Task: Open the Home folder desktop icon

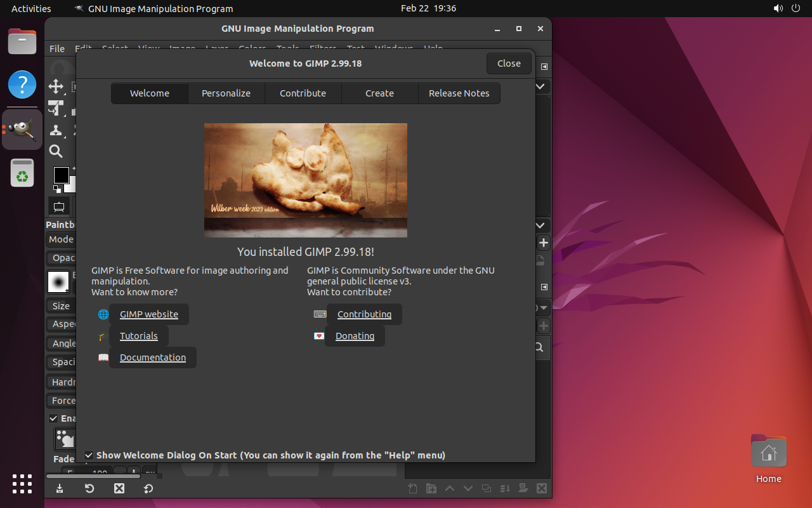Action: 769,459
